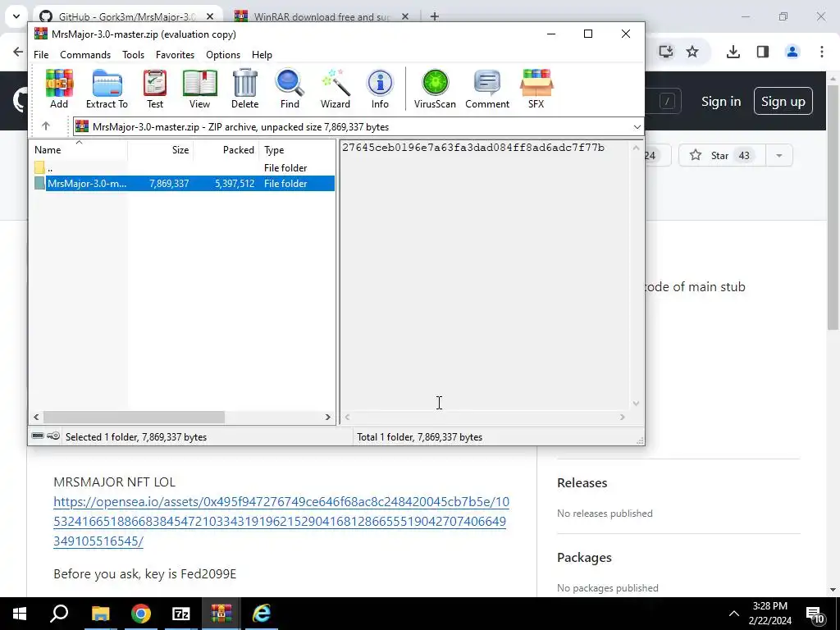Open the File menu in WinRAR
840x630 pixels.
point(41,55)
